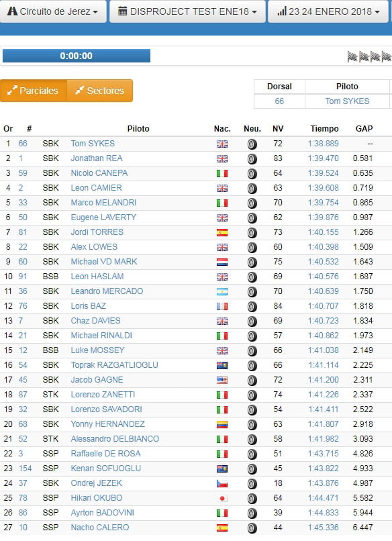The height and width of the screenshot is (541, 392).
Task: Open the 23 24 ENERO 2018 dropdown
Action: coord(328,11)
